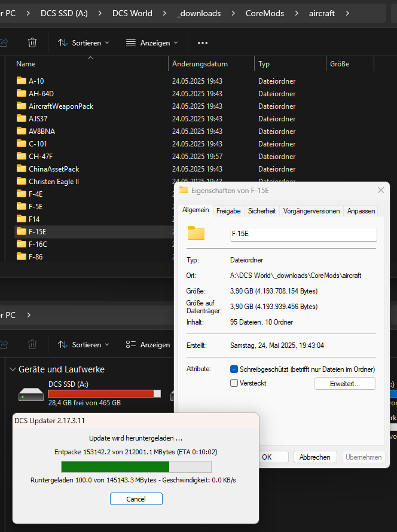Switch to the Vorgängerversionen tab
The image size is (397, 532).
(312, 210)
